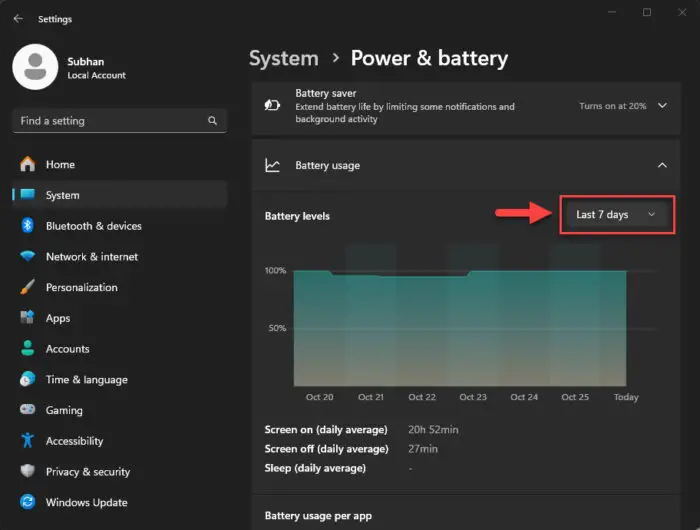Click the Bluetooth & devices icon

coord(28,225)
